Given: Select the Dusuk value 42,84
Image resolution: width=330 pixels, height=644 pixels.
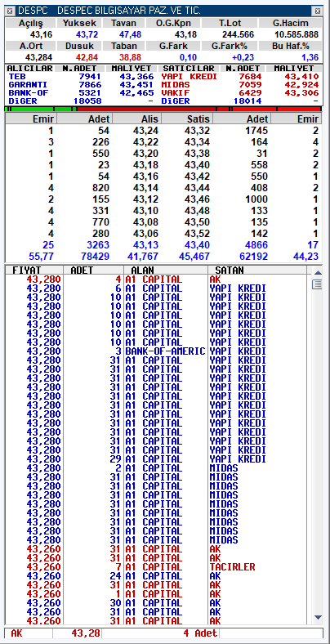Looking at the screenshot, I should (87, 57).
